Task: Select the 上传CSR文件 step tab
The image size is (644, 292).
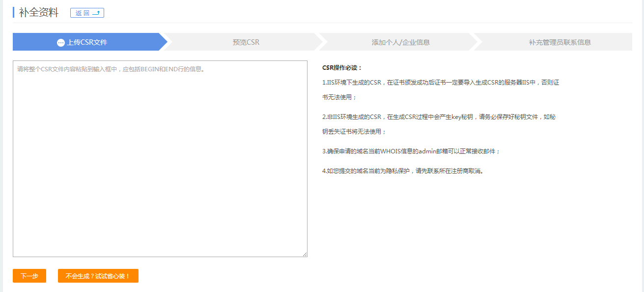Action: 87,42
